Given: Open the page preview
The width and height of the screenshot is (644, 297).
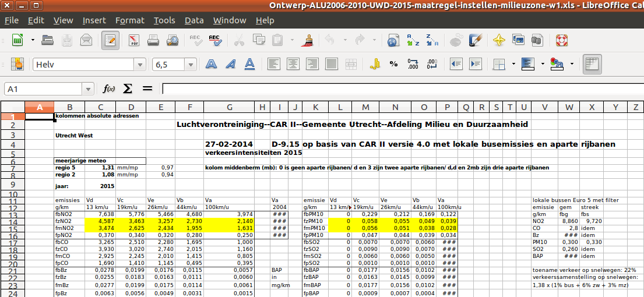Looking at the screenshot, I should click(172, 40).
